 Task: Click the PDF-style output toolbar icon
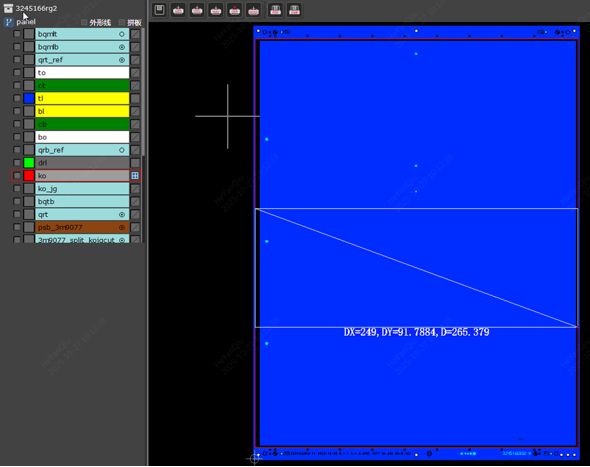tap(275, 10)
